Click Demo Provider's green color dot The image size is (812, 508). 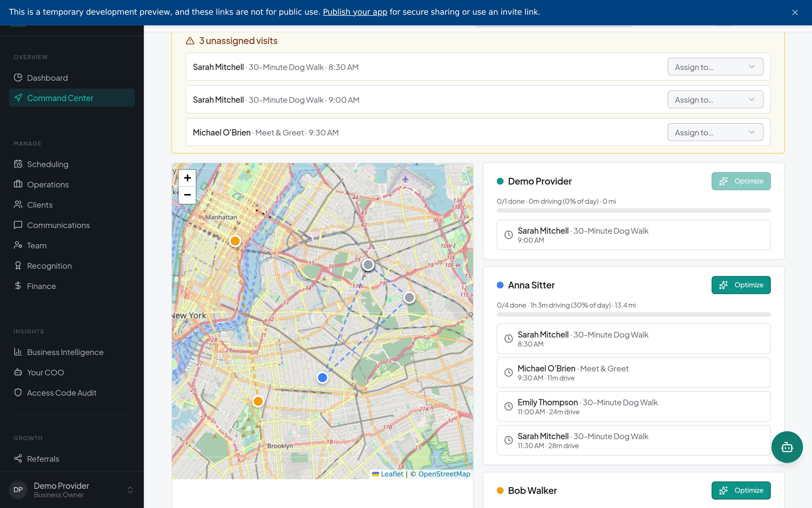tap(500, 181)
